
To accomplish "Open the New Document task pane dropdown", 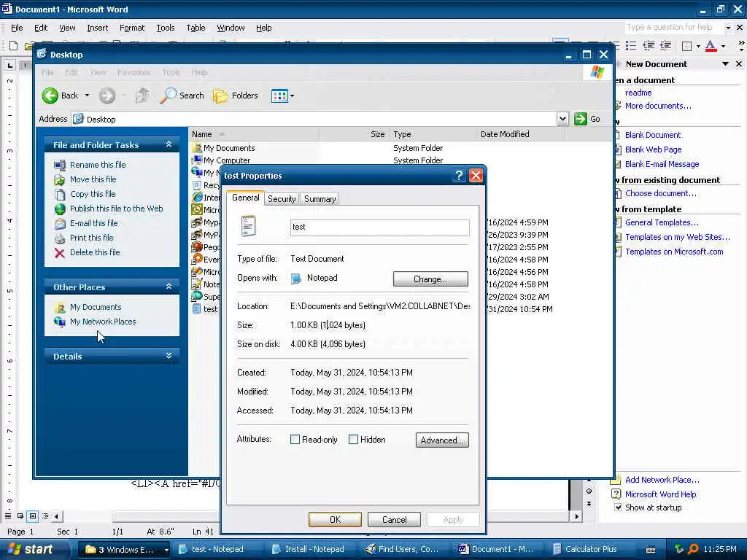I will pyautogui.click(x=725, y=64).
